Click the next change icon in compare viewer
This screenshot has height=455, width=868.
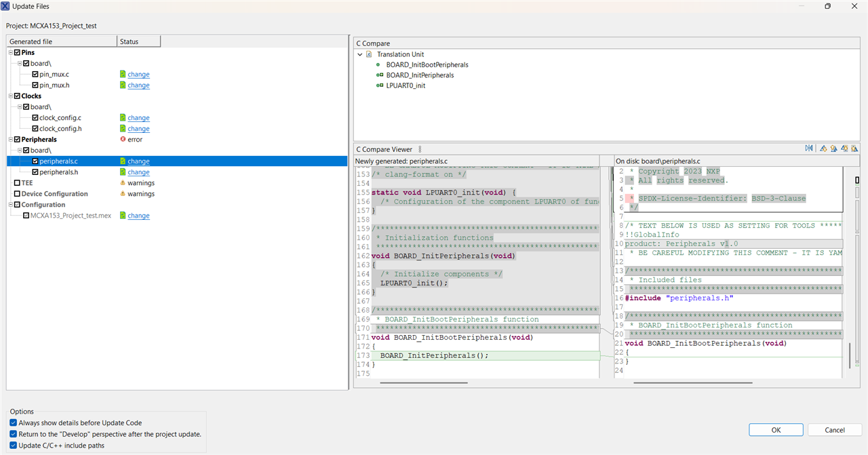(x=844, y=149)
